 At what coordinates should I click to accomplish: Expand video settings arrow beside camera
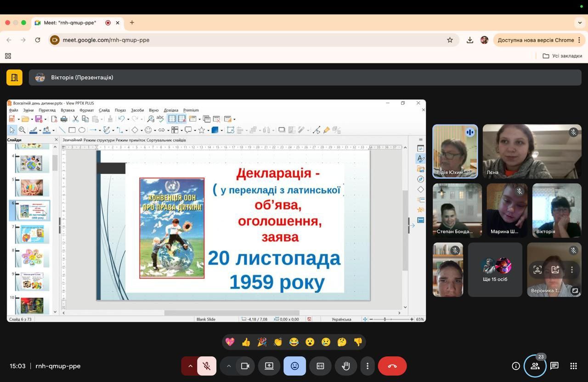click(x=228, y=366)
